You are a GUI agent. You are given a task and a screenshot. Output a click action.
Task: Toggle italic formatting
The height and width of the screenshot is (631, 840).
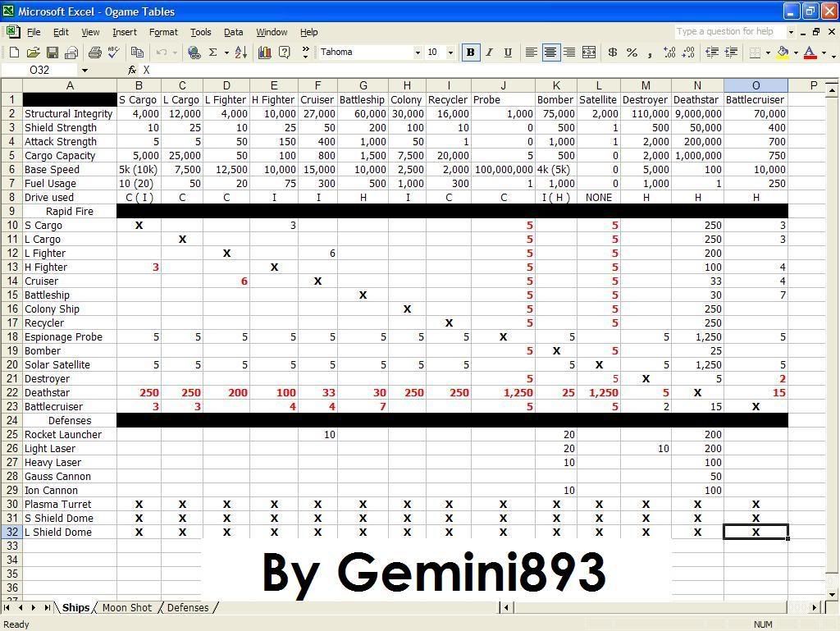pos(489,52)
